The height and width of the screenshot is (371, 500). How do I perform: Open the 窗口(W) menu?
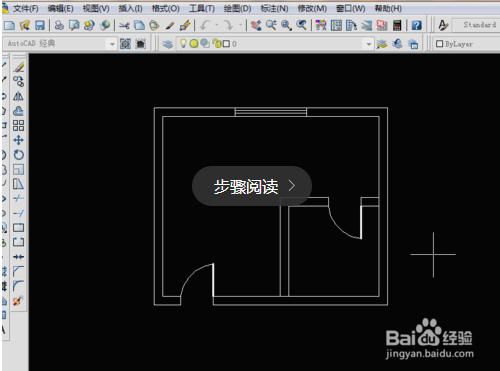click(351, 8)
